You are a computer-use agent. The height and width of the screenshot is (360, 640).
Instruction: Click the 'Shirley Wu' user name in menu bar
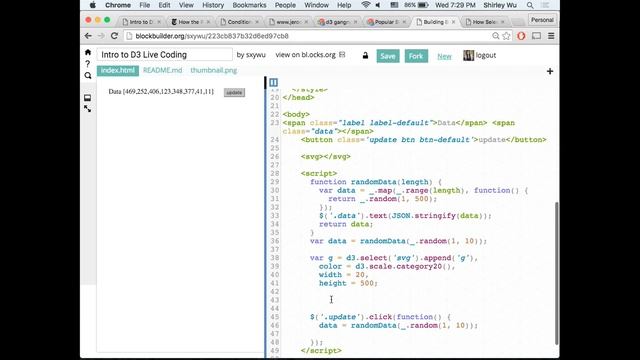[x=500, y=5]
